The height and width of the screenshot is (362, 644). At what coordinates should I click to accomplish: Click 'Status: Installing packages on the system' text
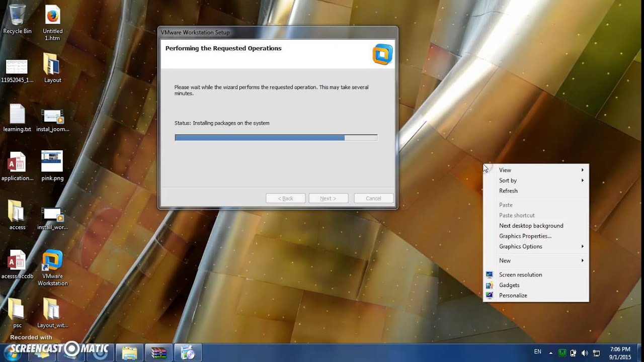(222, 123)
